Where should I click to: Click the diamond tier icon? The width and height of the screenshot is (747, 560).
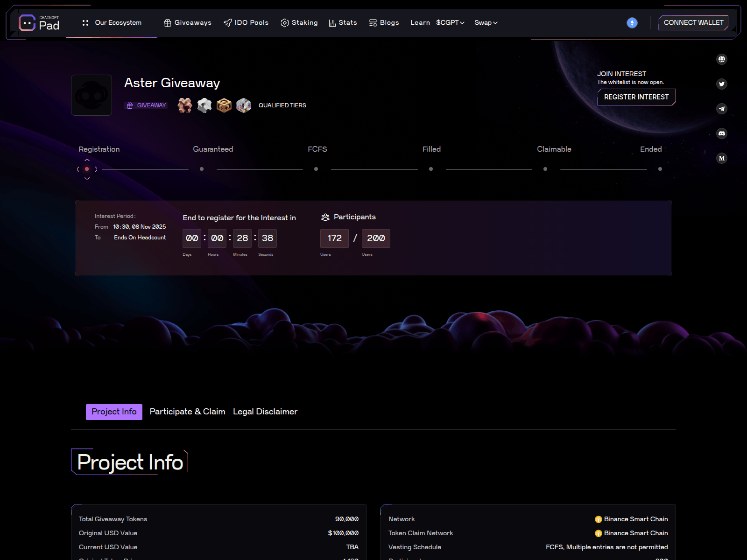[244, 105]
